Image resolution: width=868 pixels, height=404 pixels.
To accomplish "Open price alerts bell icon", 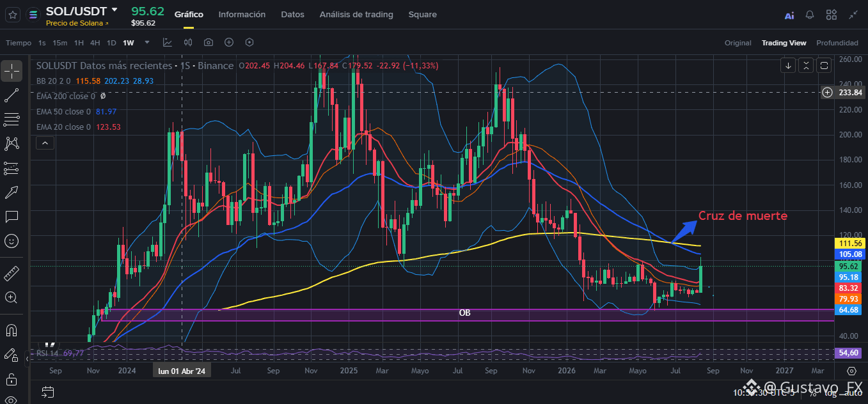I will coord(810,15).
